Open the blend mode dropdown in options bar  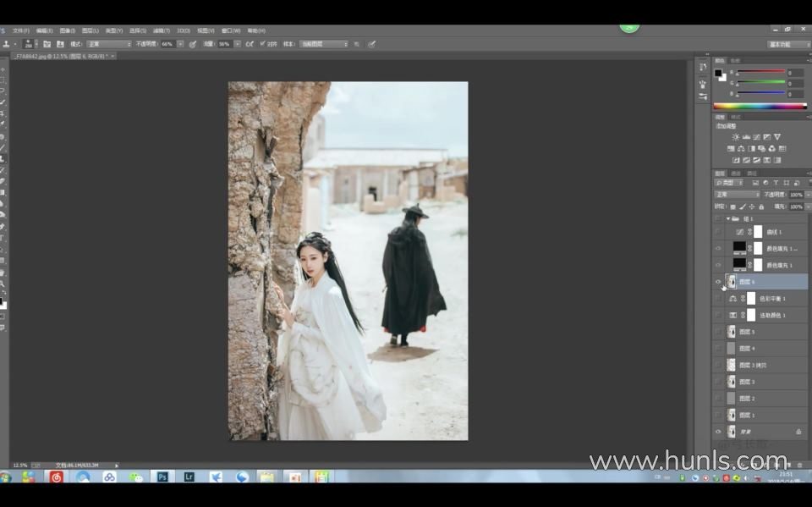pyautogui.click(x=109, y=44)
